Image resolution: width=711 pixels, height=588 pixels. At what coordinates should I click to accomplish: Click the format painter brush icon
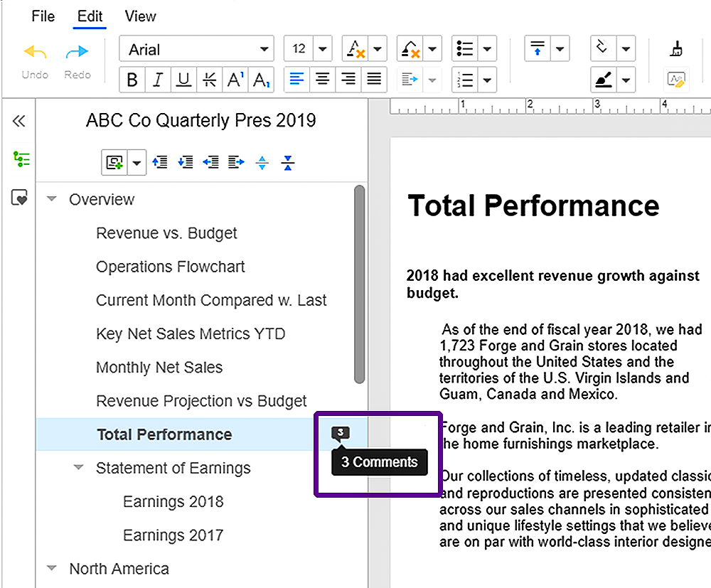[677, 49]
